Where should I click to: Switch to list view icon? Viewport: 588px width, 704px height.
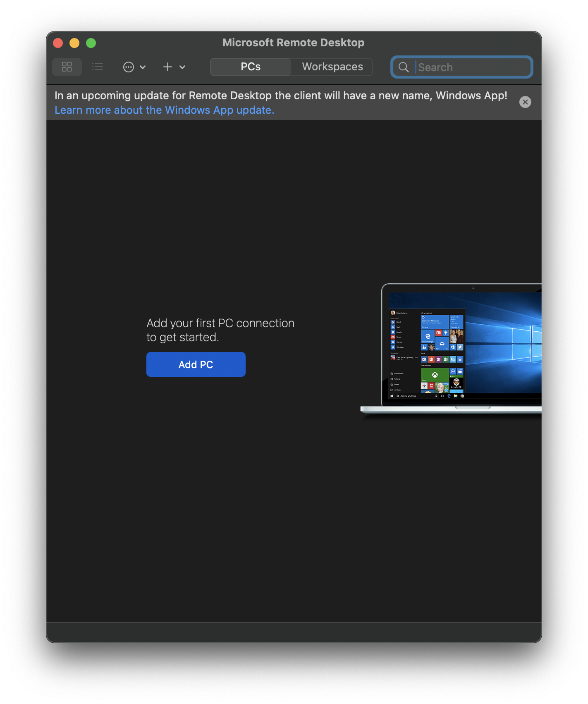pos(98,67)
